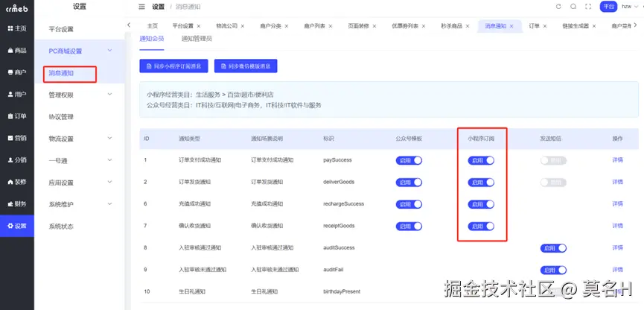The width and height of the screenshot is (644, 310).
Task: Close the 页面装修 tab
Action: (x=374, y=26)
